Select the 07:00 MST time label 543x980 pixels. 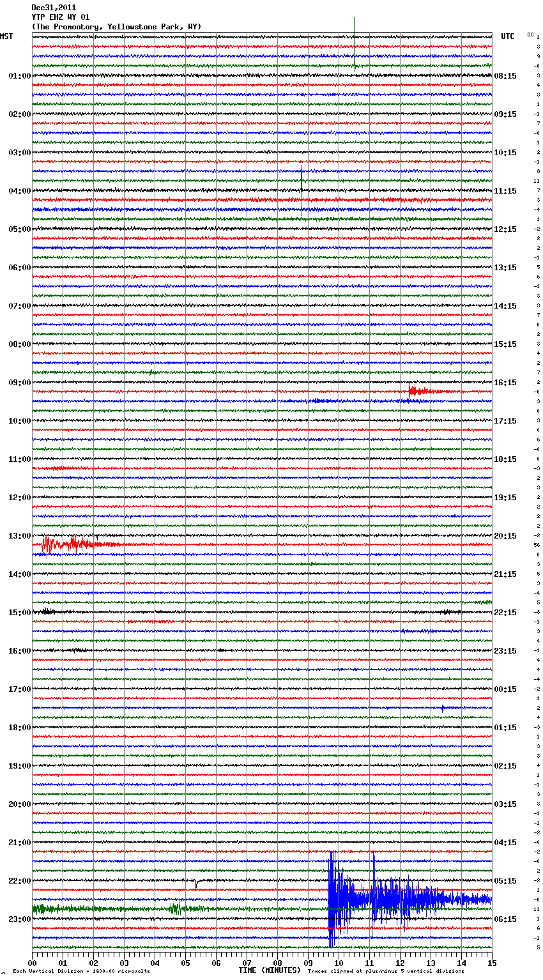pyautogui.click(x=20, y=306)
